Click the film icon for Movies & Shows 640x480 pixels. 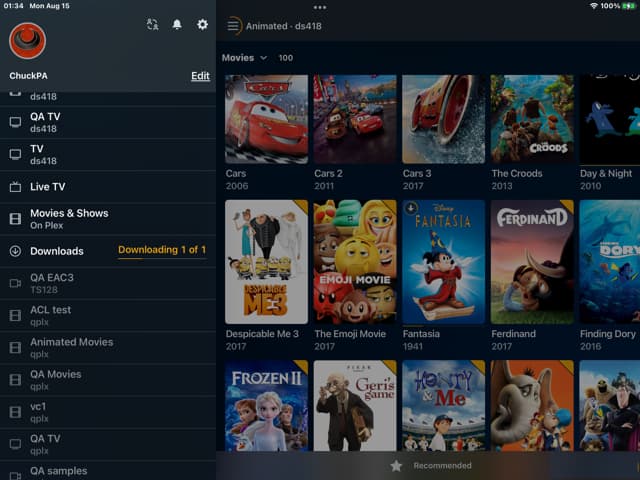click(x=15, y=219)
